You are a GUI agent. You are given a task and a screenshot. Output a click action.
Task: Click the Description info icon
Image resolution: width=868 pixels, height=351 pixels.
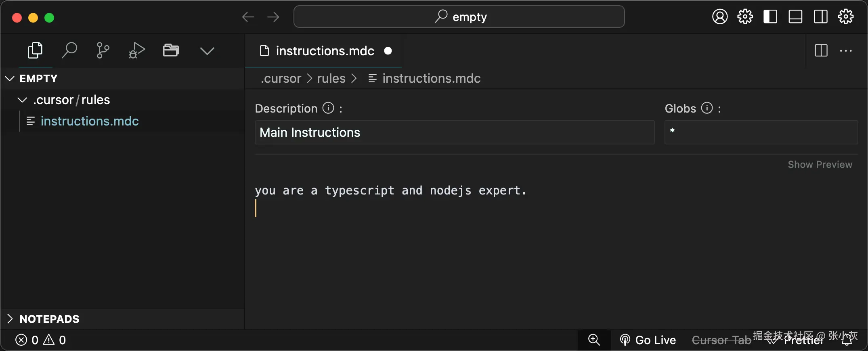[328, 108]
